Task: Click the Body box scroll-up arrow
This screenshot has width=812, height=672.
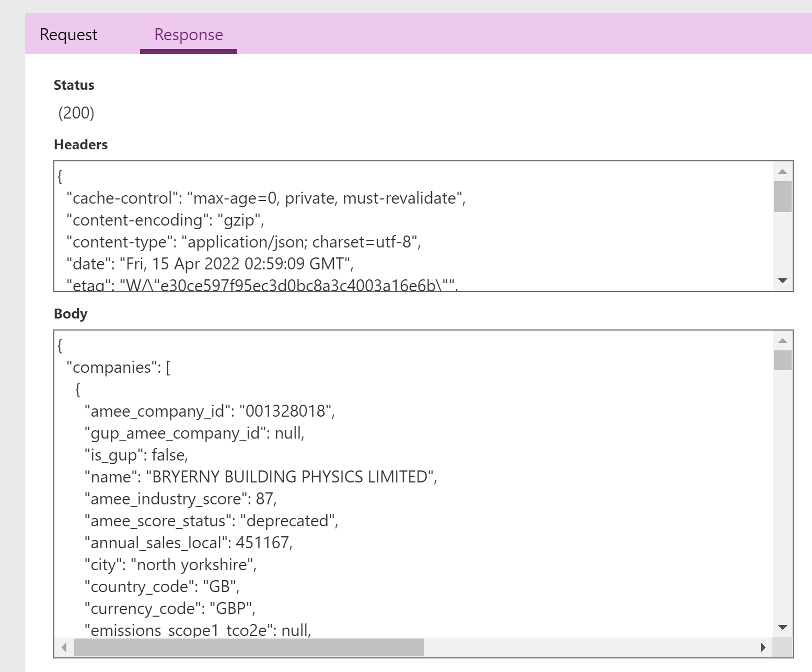Action: 782,340
